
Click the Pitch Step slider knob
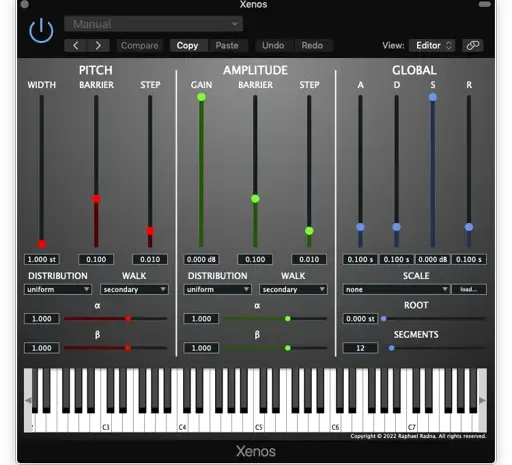(x=150, y=231)
